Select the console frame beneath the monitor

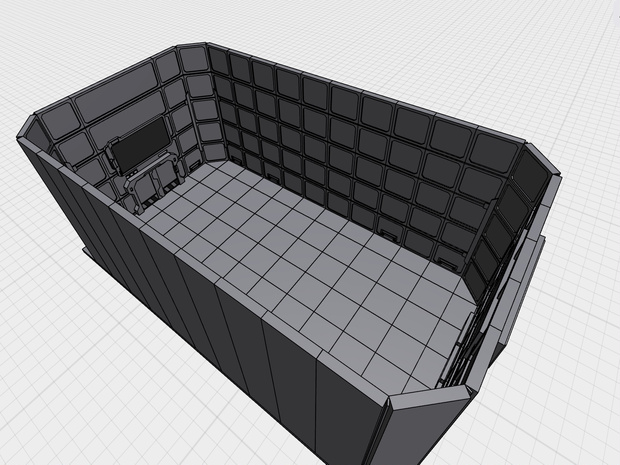(x=155, y=181)
